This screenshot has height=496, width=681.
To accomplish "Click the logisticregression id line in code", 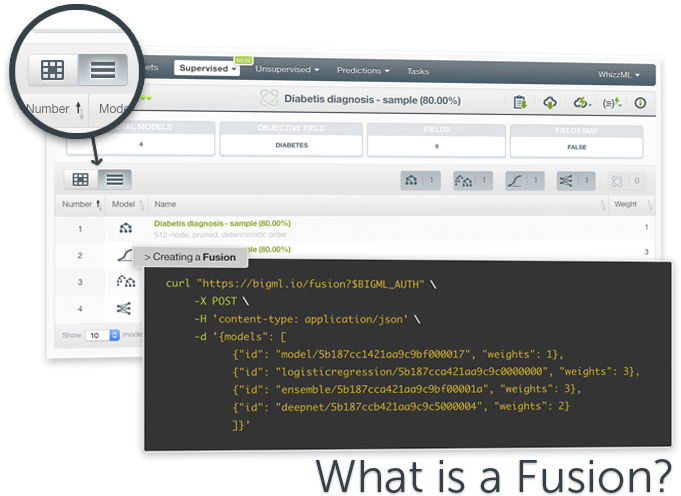I will pyautogui.click(x=436, y=372).
